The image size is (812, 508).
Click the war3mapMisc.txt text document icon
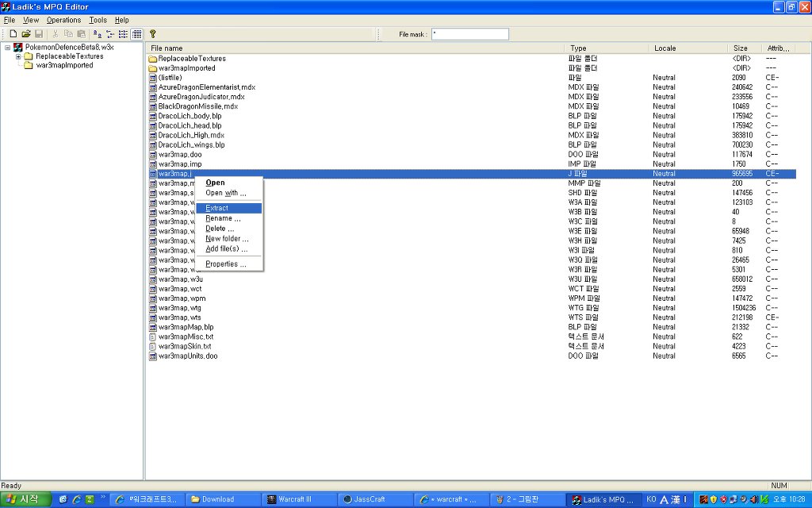(153, 337)
